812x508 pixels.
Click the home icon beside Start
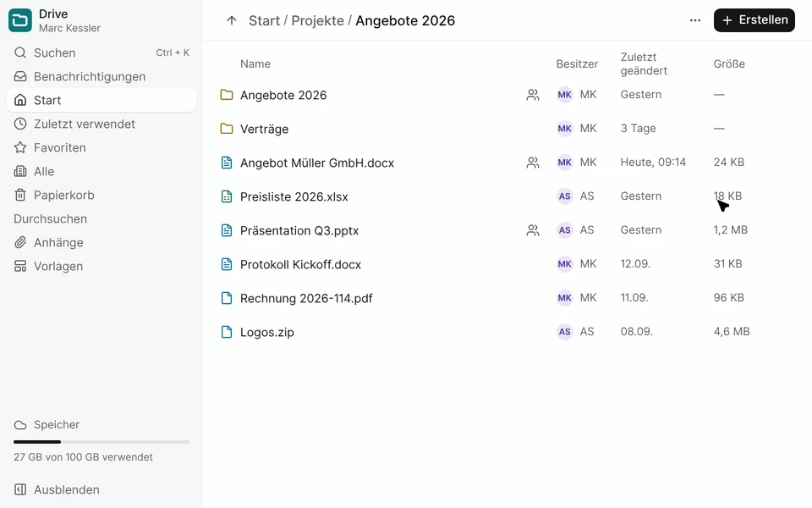coord(20,100)
